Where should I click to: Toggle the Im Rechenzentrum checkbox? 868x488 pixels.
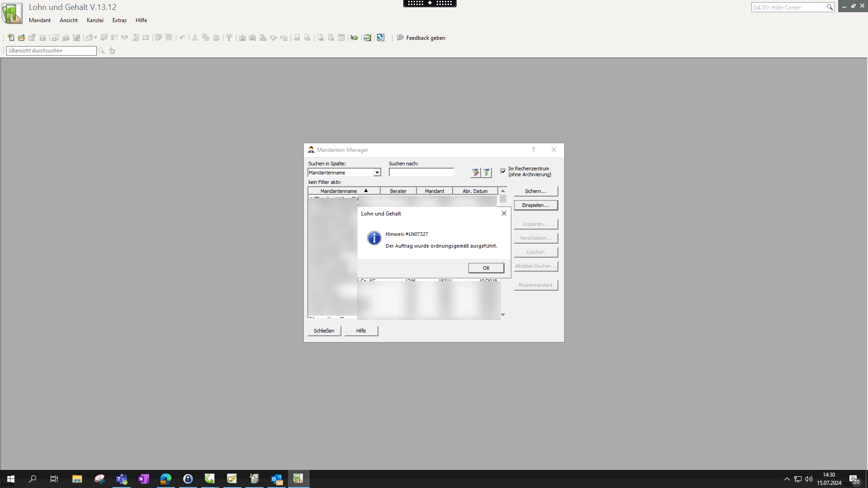[503, 171]
